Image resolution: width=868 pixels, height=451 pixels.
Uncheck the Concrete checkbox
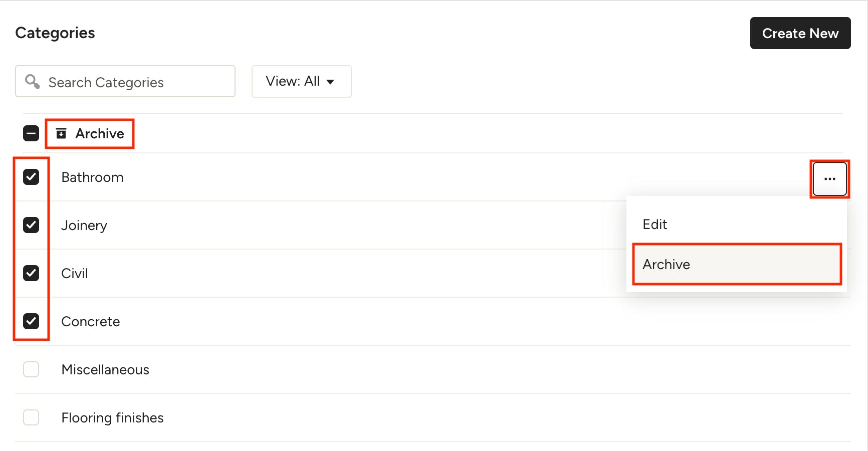(31, 321)
